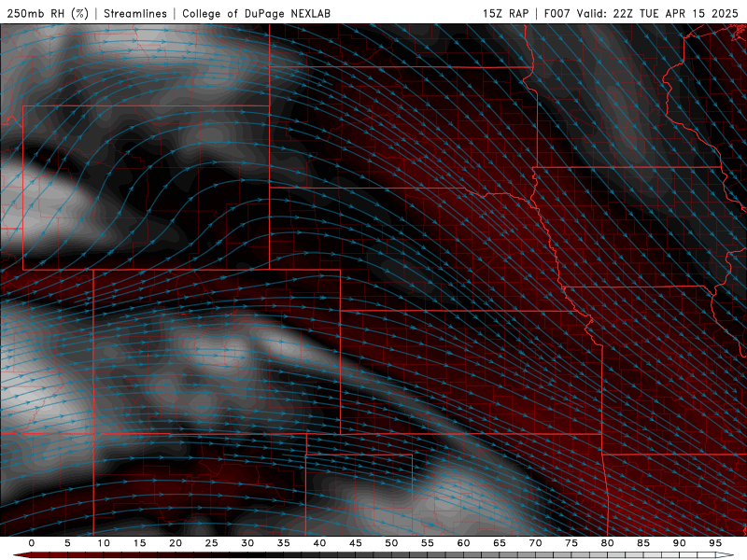
Task: Click the '250mb RH (%)' title text
Action: [48, 13]
